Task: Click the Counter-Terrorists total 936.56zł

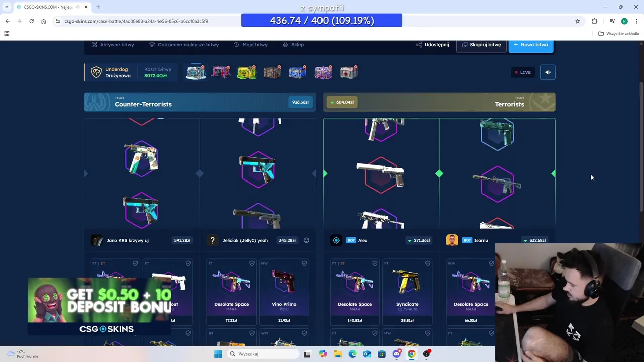Action: click(x=300, y=102)
